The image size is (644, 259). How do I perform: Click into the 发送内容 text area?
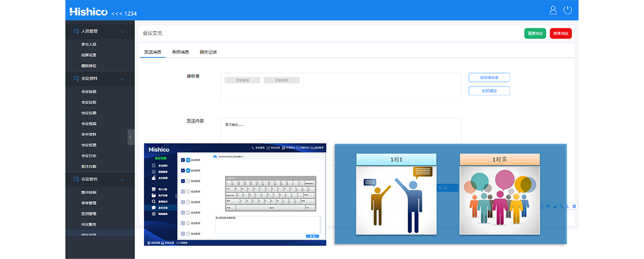pos(340,131)
